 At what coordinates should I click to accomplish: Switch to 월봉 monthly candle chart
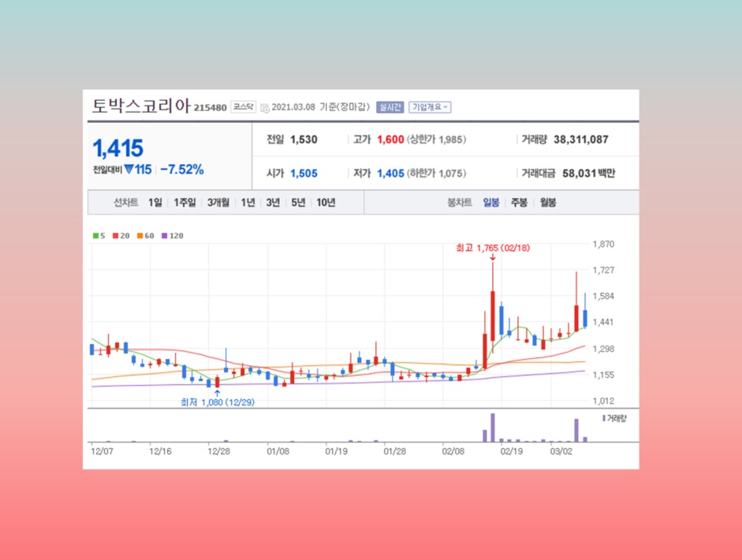[x=548, y=203]
